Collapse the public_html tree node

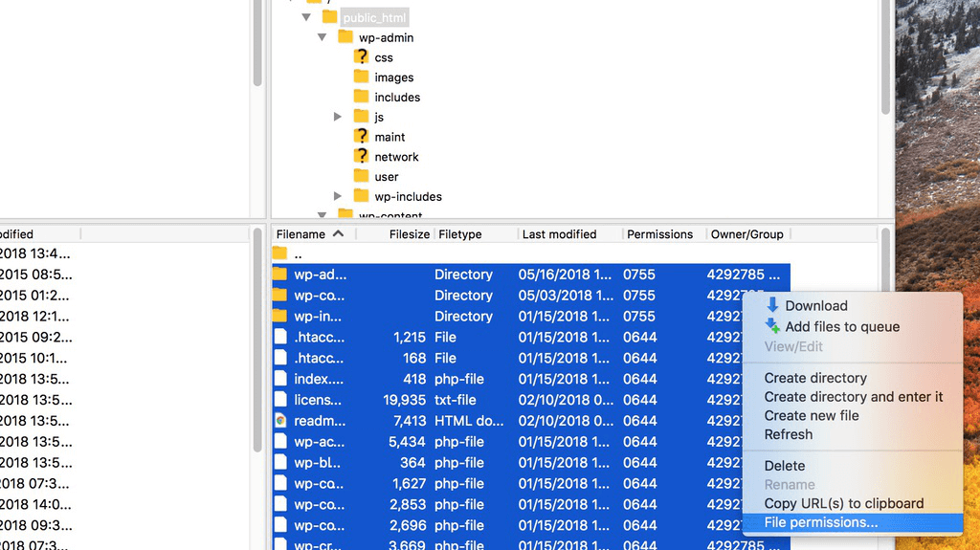click(x=306, y=17)
